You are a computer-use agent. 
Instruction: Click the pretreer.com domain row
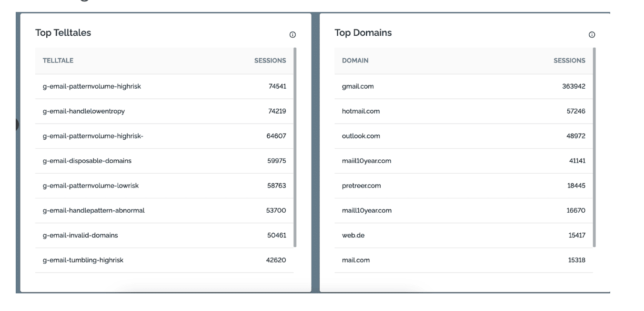pyautogui.click(x=463, y=186)
